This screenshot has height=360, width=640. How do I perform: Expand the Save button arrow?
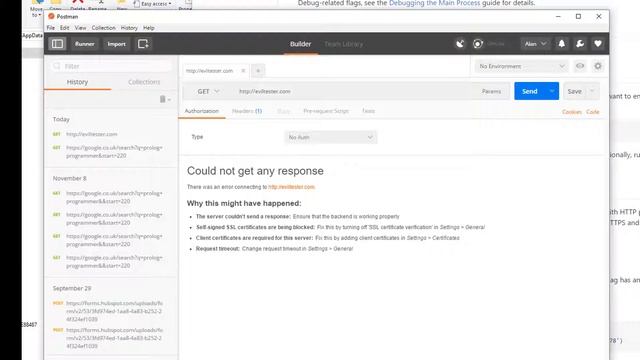[592, 91]
